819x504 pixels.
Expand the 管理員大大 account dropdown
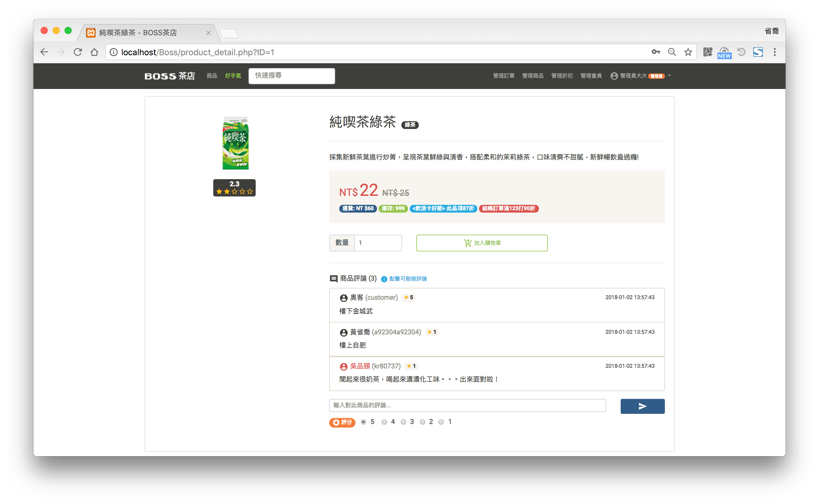[x=641, y=76]
